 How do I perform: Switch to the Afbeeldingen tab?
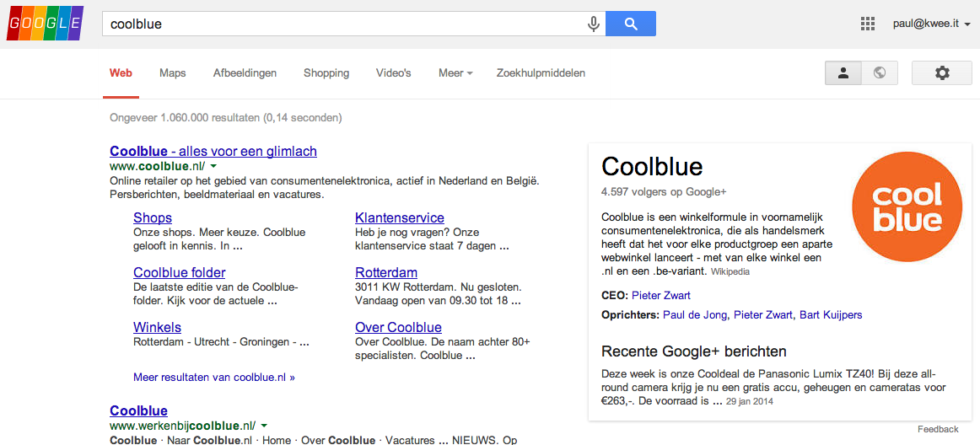[245, 73]
